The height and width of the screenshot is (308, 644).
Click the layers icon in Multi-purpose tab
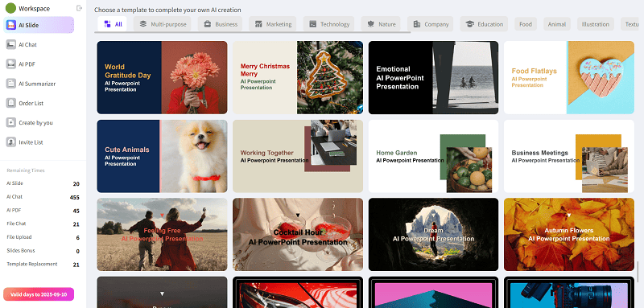coord(143,24)
